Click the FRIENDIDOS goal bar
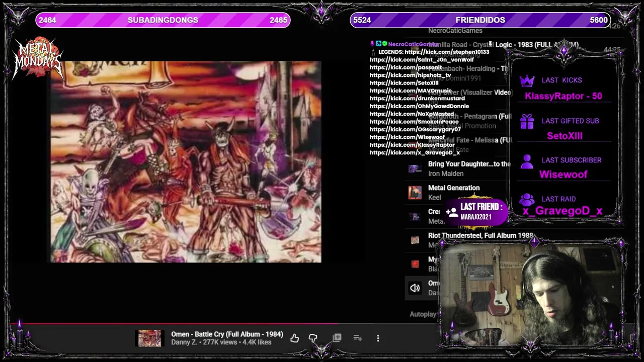Viewport: 644px width, 362px height. (x=480, y=20)
